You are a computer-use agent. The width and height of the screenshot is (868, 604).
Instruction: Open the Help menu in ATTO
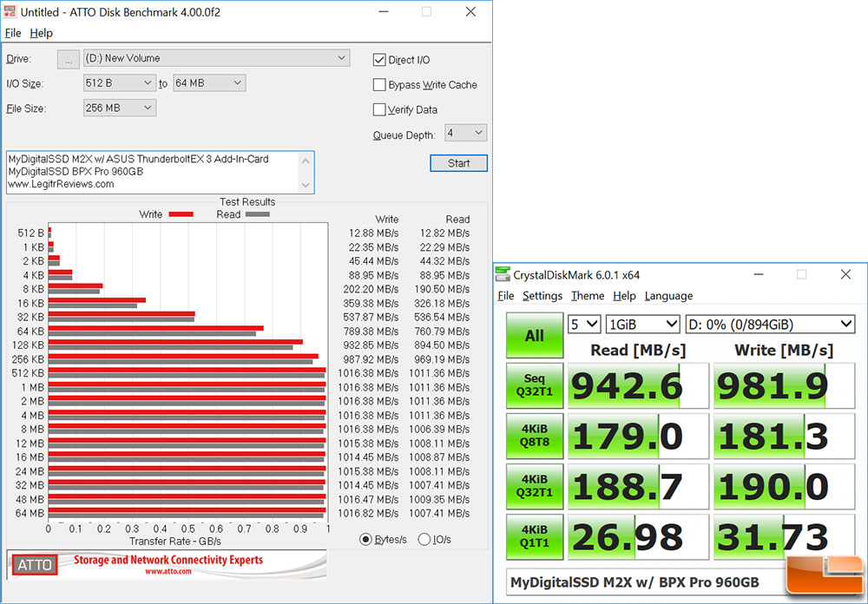point(42,33)
